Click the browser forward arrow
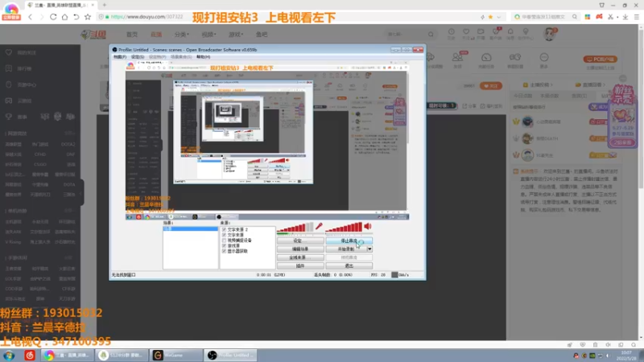This screenshot has height=362, width=644. pos(41,17)
